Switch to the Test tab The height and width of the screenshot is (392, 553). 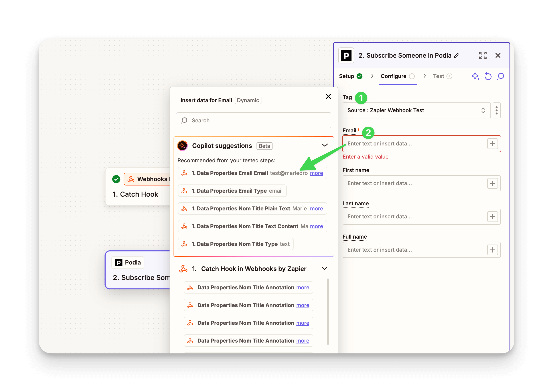click(438, 76)
